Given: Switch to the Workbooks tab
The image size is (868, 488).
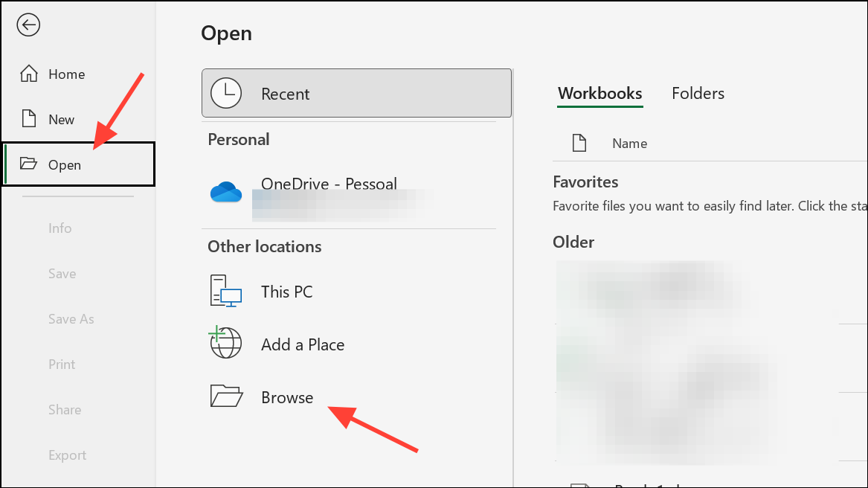Looking at the screenshot, I should click(599, 93).
